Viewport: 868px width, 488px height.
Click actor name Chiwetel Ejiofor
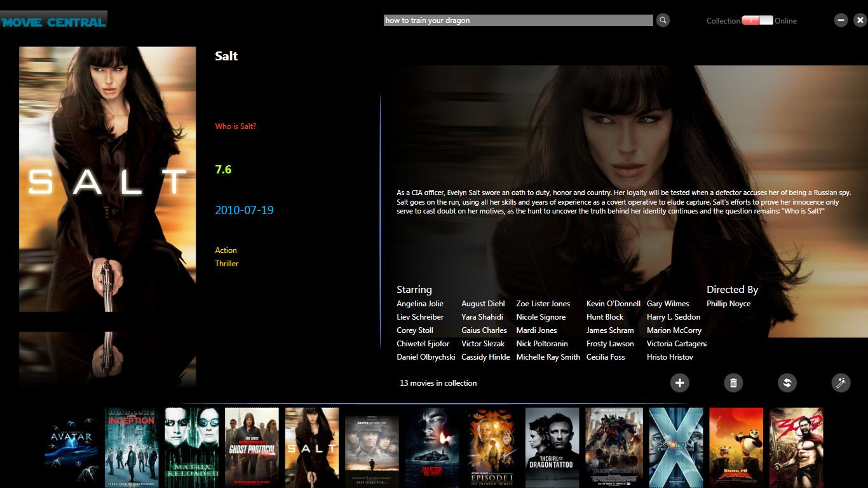(x=423, y=344)
